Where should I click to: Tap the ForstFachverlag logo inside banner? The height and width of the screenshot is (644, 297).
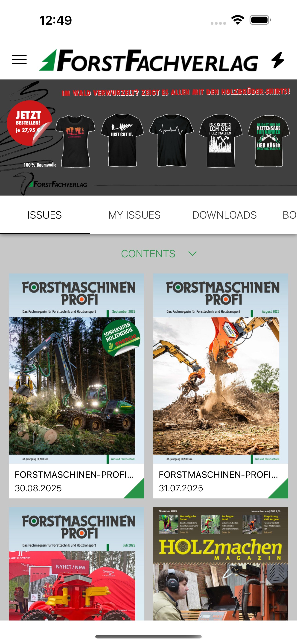pos(58,184)
